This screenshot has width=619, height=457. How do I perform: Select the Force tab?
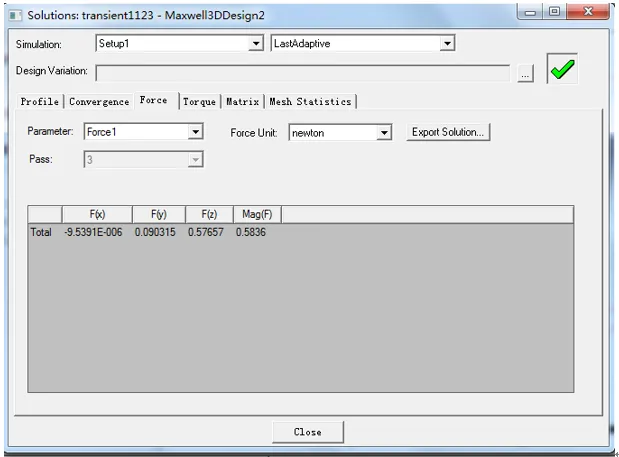tap(154, 100)
